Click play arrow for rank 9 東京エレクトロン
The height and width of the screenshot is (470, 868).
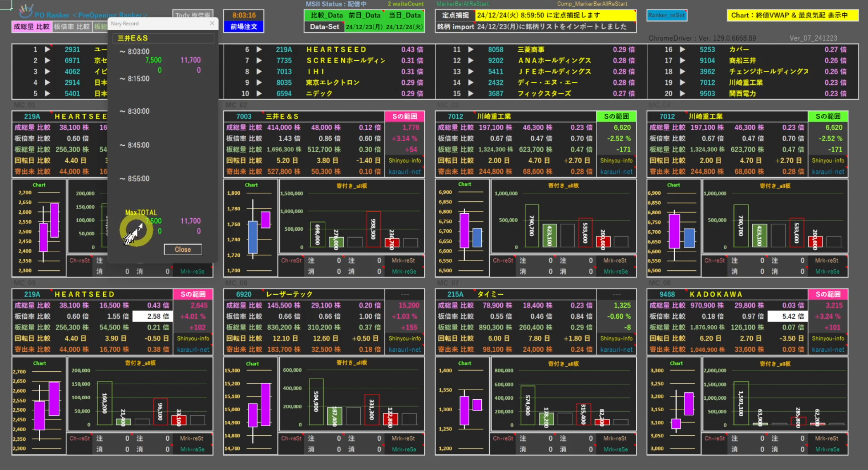click(259, 82)
